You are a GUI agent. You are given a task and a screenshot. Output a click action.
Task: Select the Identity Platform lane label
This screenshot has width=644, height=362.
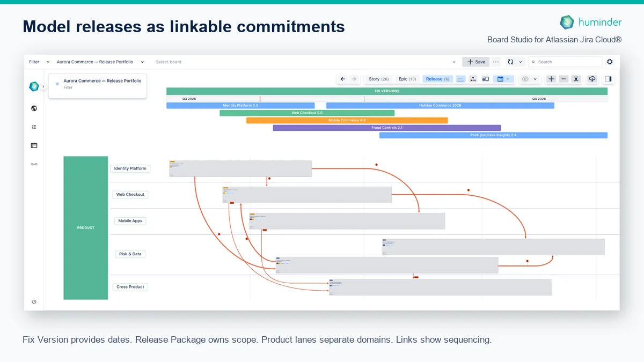point(130,168)
